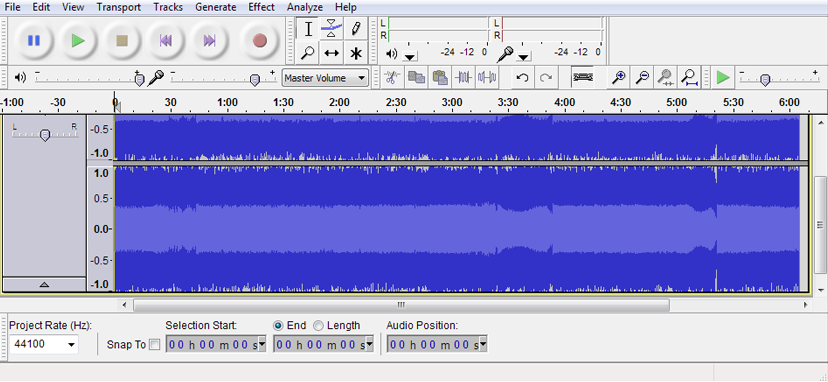Viewport: 828px width, 382px height.
Task: Click the Play-at-speed green arrow
Action: pos(722,78)
